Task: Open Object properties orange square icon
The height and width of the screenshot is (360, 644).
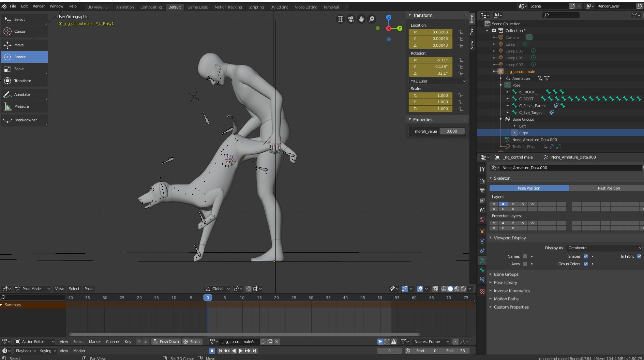Action: coord(482,232)
